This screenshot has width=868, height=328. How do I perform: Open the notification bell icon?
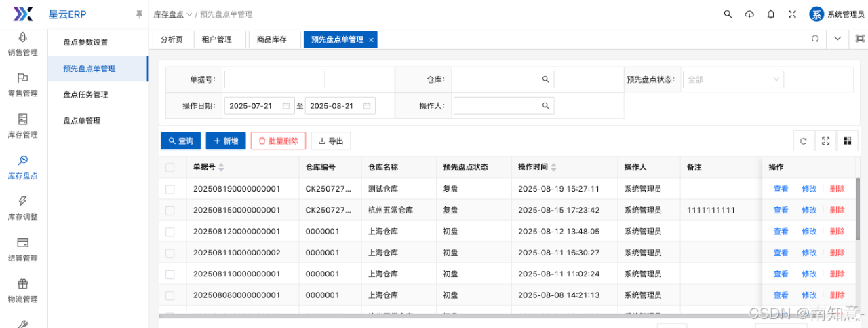coord(770,14)
